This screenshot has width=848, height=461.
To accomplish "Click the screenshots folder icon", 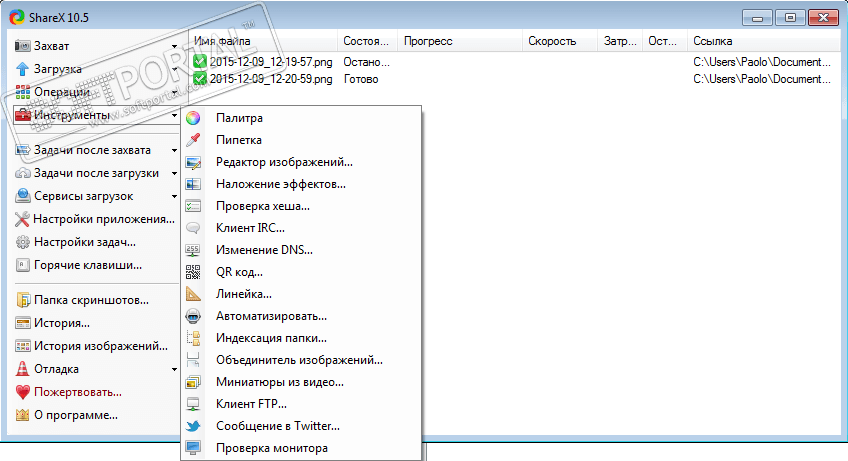I will point(23,300).
